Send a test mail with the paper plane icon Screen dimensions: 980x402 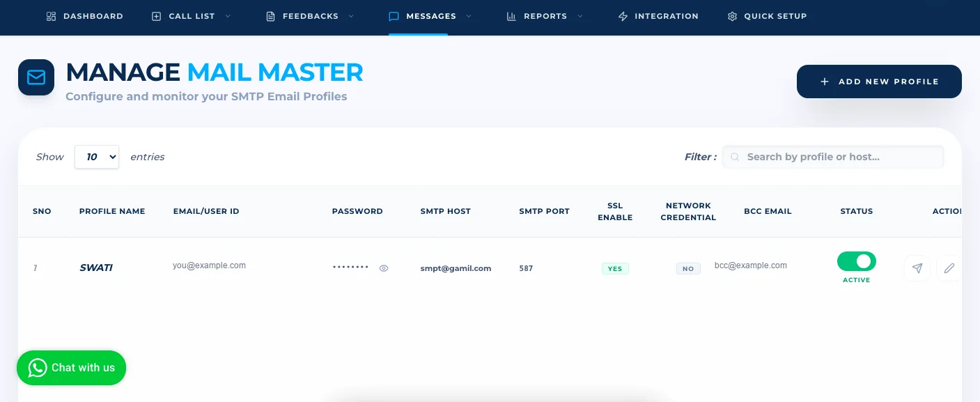coord(917,268)
